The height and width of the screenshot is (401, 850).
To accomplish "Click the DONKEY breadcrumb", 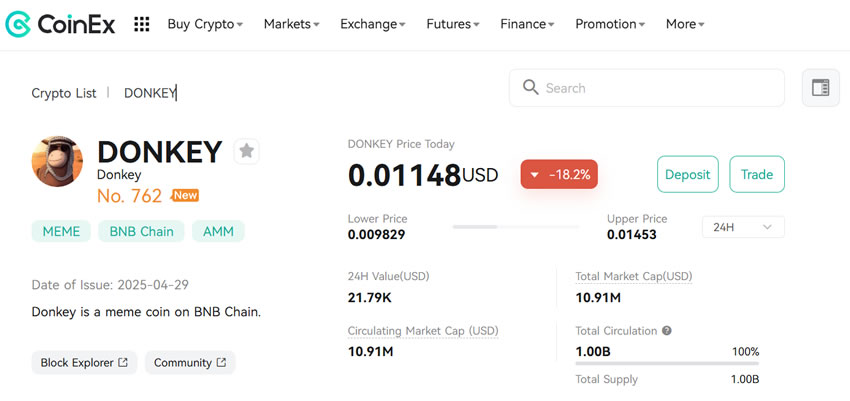I will [x=150, y=93].
